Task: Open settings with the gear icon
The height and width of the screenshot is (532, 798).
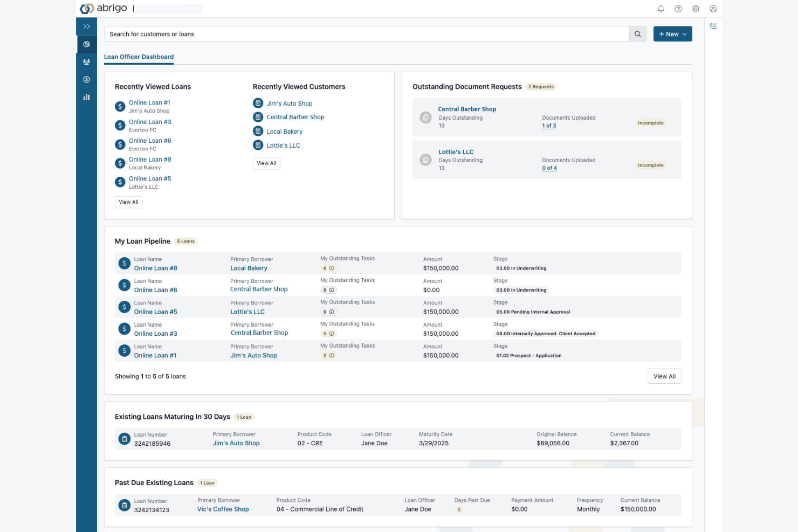Action: coord(696,9)
